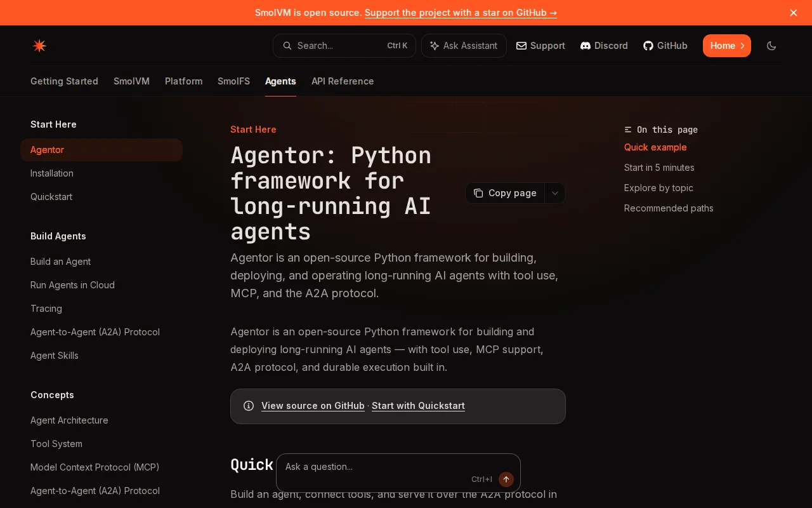This screenshot has height=508, width=812.
Task: Switch to the SmolVM tab
Action: [131, 81]
